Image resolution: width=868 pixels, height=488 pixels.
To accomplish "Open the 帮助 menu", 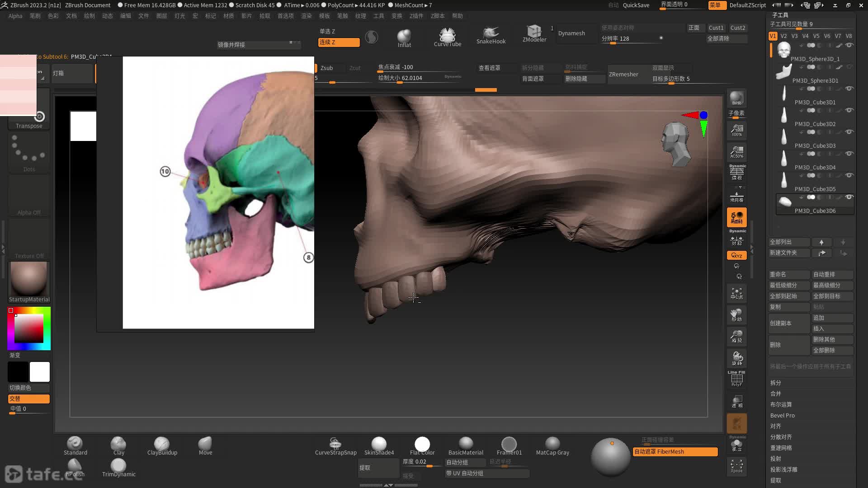I will tap(458, 16).
